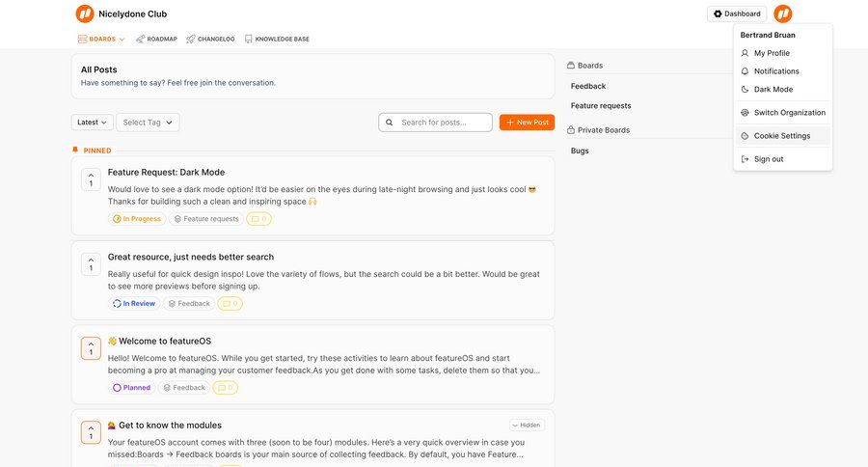Click the Search for posts field
The image size is (868, 467).
point(444,123)
